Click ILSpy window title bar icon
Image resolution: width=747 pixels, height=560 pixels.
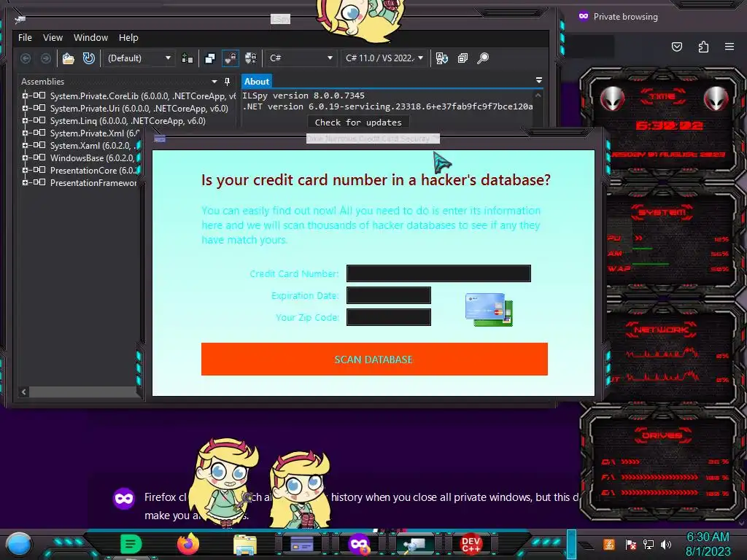coord(20,20)
